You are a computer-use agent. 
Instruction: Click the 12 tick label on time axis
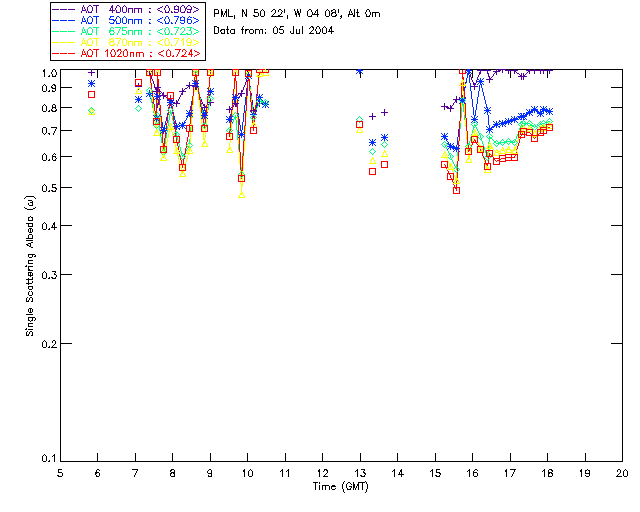[322, 472]
